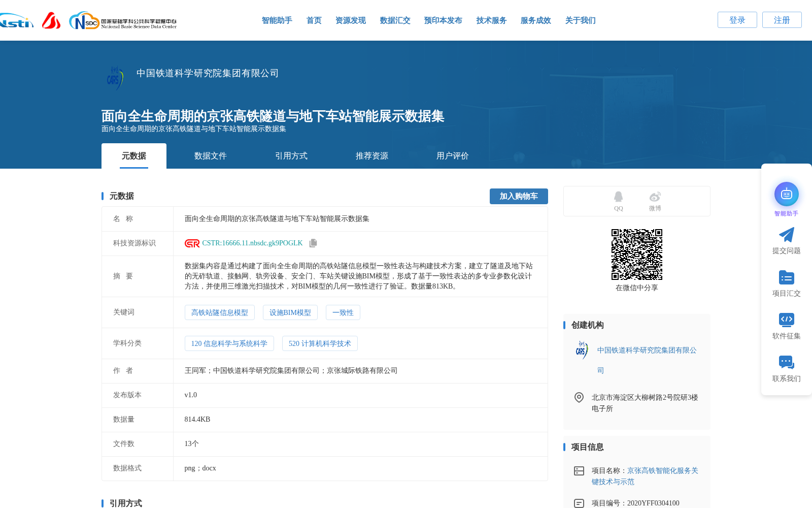The width and height of the screenshot is (812, 508).
Task: Go to 首页 in navigation bar
Action: tap(314, 20)
